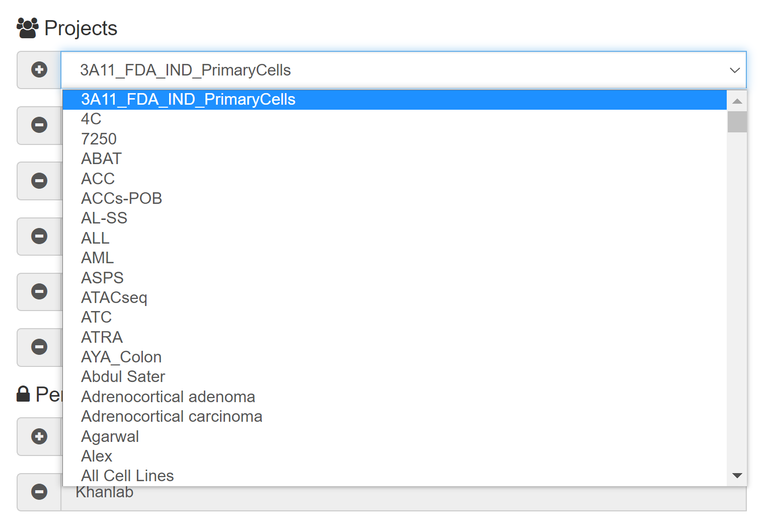This screenshot has height=532, width=768.
Task: Select the ACCs-POB project
Action: point(121,198)
